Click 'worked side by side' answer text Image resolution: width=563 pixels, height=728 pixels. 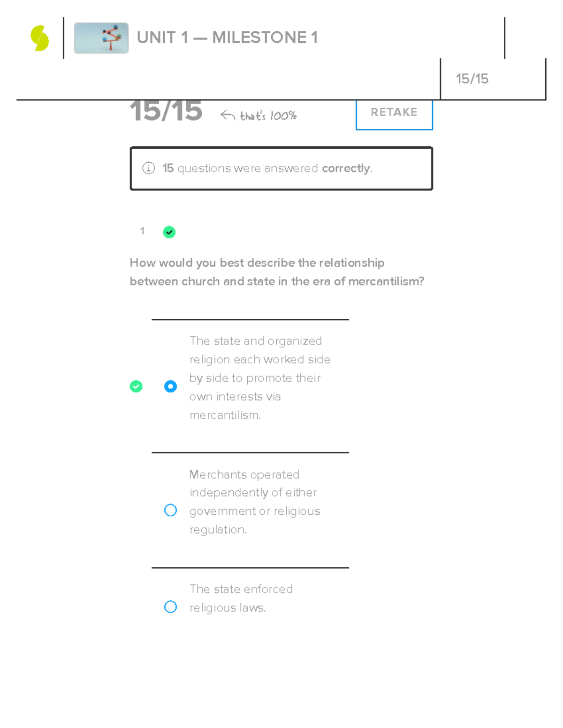[x=259, y=378]
